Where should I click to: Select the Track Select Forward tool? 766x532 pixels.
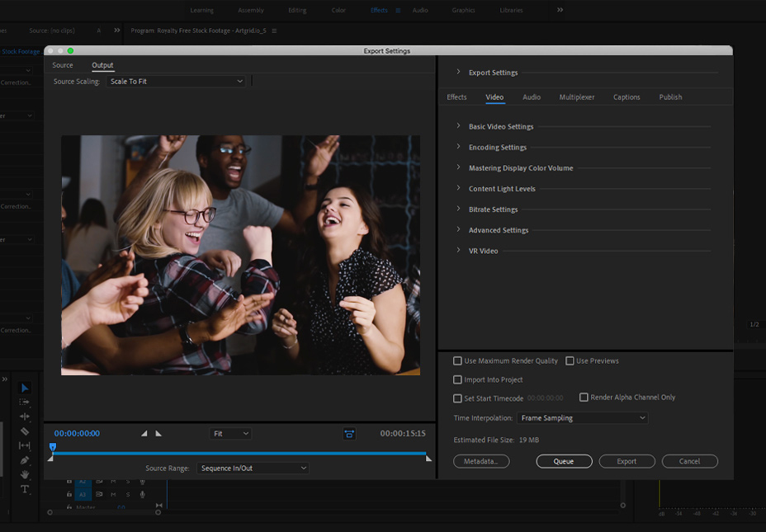[x=25, y=402]
